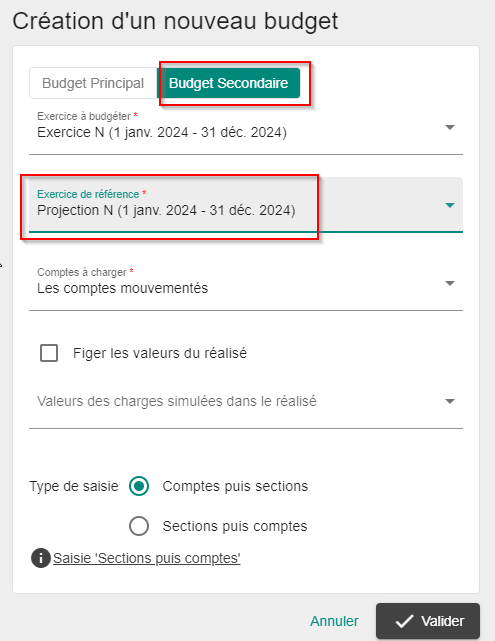Click Les comptes mouvementés field

[246, 283]
